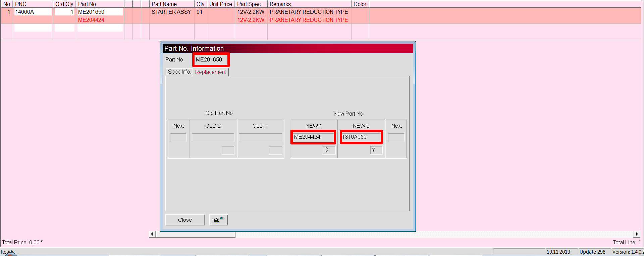Click the left arrow of the horizontal scrollbar
The height and width of the screenshot is (256, 644).
[x=152, y=234]
